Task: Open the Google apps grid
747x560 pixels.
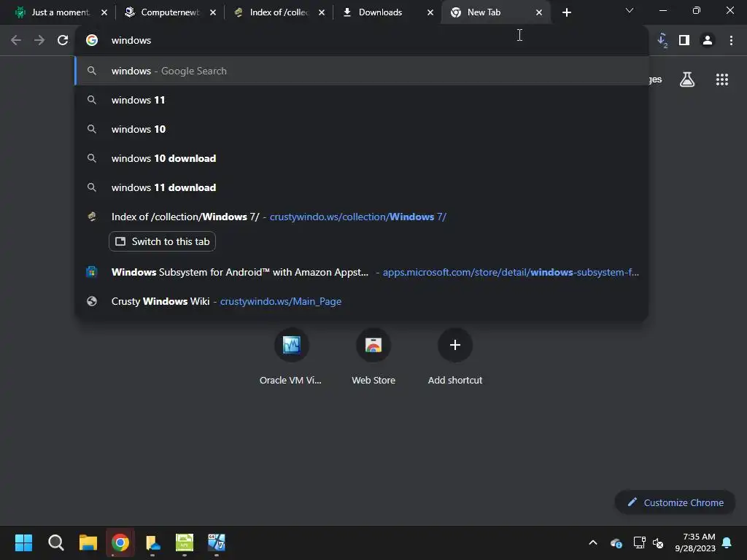Action: [x=722, y=79]
